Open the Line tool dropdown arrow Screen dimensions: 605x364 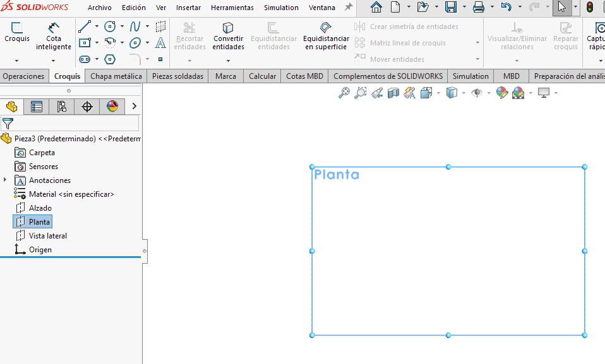pos(97,26)
